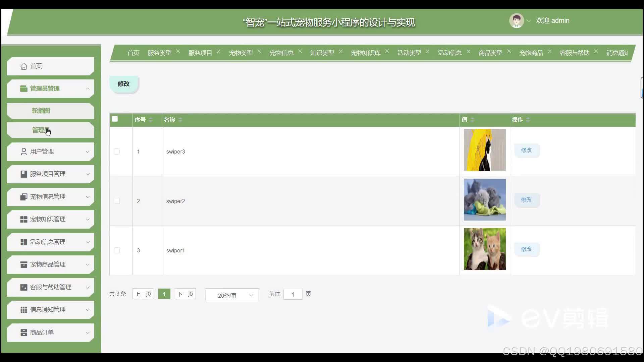
Task: Click the 宠物商品管理 box icon
Action: [x=23, y=264]
